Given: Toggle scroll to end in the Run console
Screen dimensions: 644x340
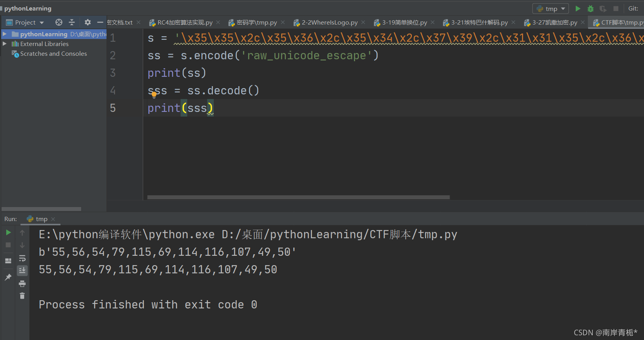Looking at the screenshot, I should (x=22, y=270).
